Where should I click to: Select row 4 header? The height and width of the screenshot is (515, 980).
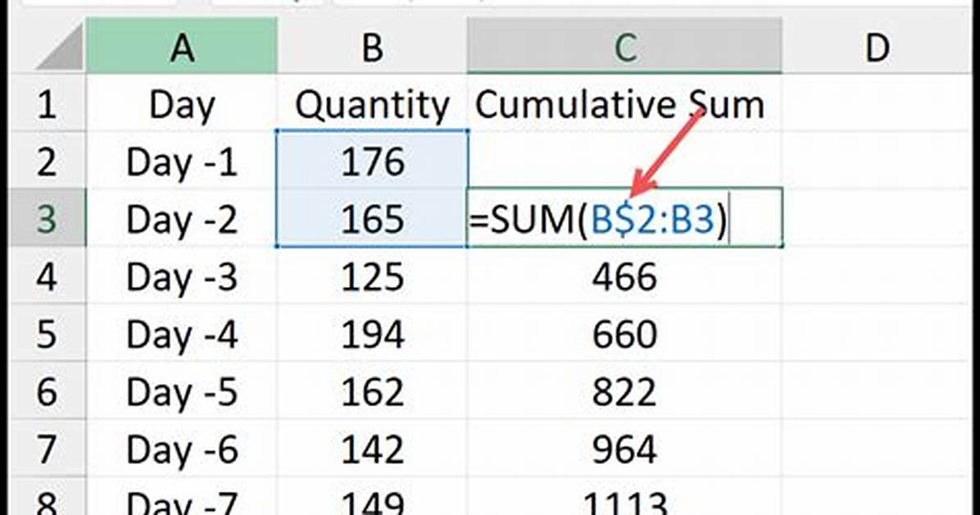coord(48,276)
